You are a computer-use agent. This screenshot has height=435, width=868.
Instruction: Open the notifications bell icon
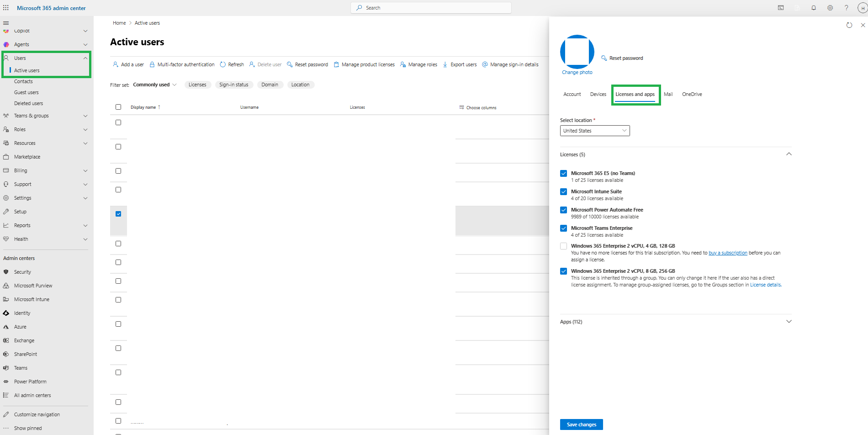[814, 8]
